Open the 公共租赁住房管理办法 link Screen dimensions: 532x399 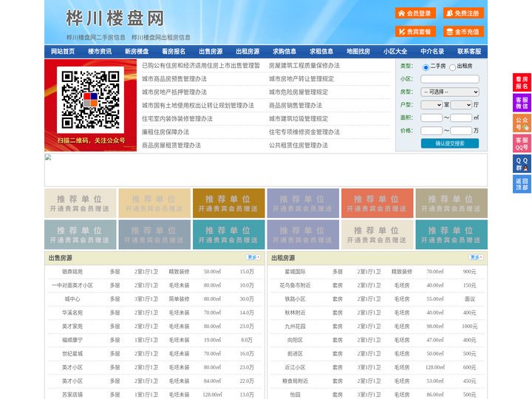click(x=299, y=146)
